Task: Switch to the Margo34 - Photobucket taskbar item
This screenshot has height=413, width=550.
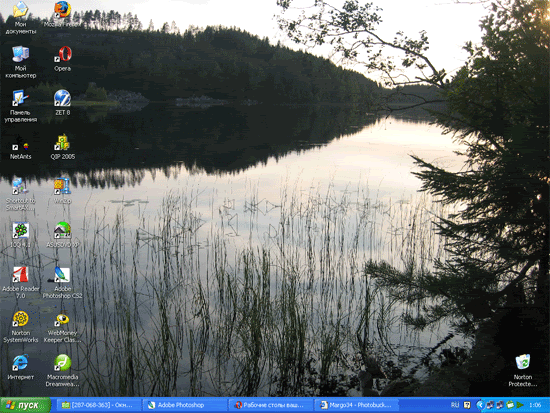Action: (x=357, y=405)
